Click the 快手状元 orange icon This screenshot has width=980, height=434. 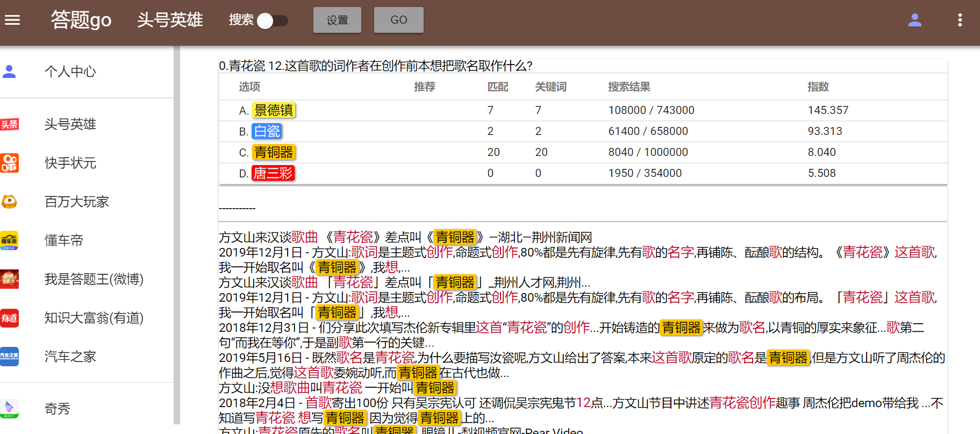click(x=10, y=163)
